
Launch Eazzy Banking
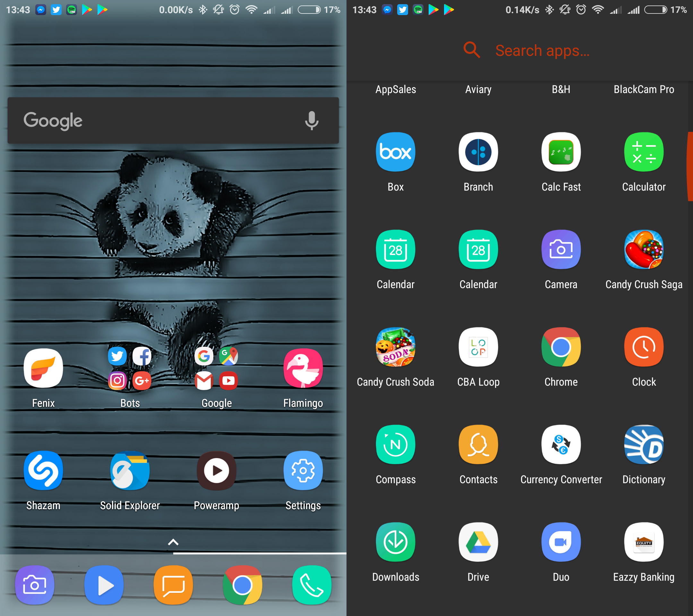[644, 542]
